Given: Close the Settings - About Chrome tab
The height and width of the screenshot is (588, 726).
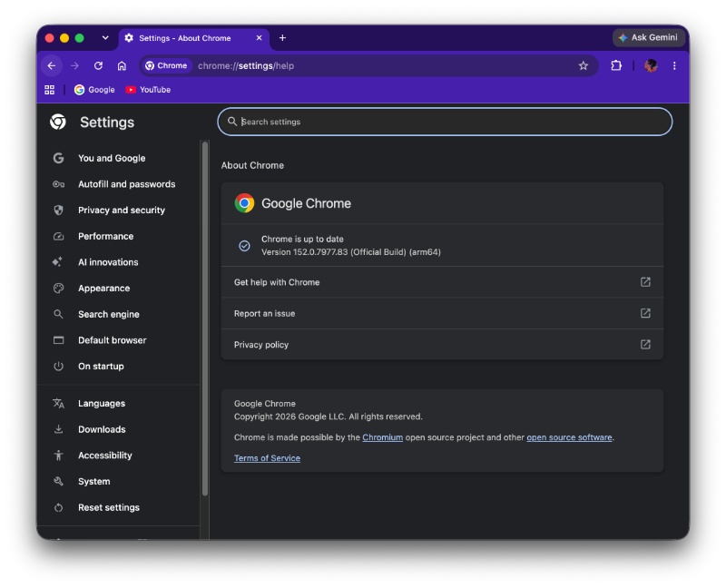Looking at the screenshot, I should pyautogui.click(x=260, y=38).
